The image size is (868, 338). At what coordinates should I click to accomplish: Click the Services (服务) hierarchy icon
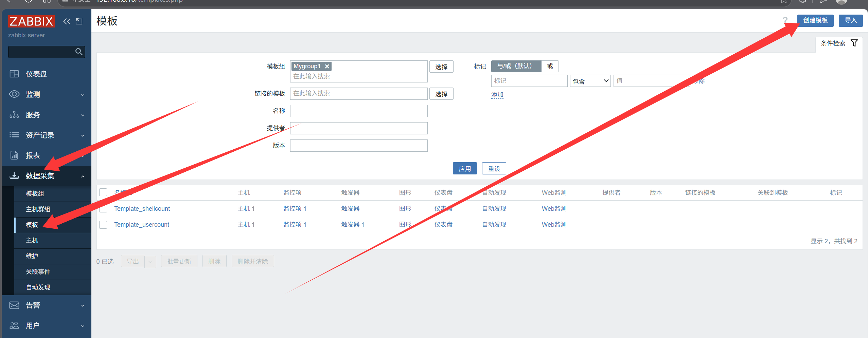click(x=14, y=115)
